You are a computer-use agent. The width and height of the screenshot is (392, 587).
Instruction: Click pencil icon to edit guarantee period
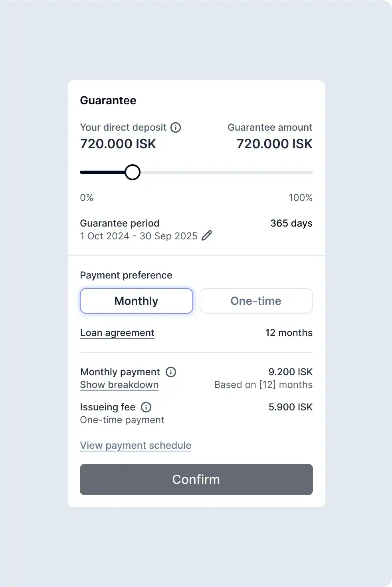point(207,236)
